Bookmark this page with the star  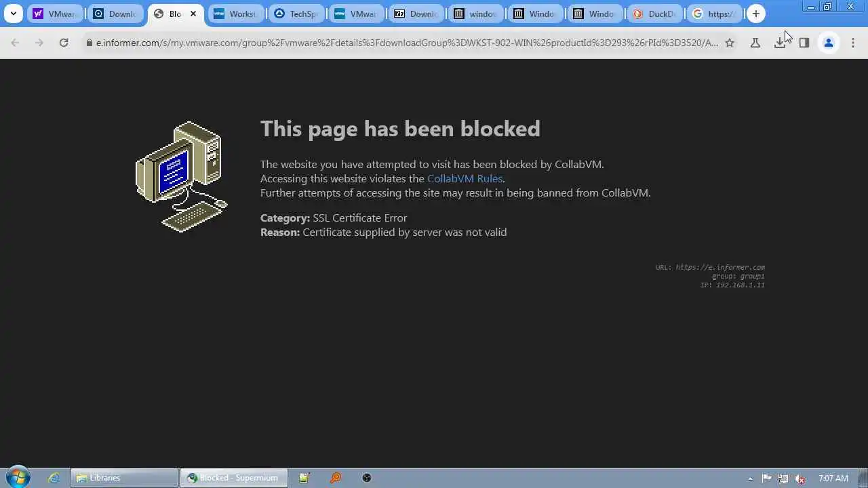click(x=730, y=43)
